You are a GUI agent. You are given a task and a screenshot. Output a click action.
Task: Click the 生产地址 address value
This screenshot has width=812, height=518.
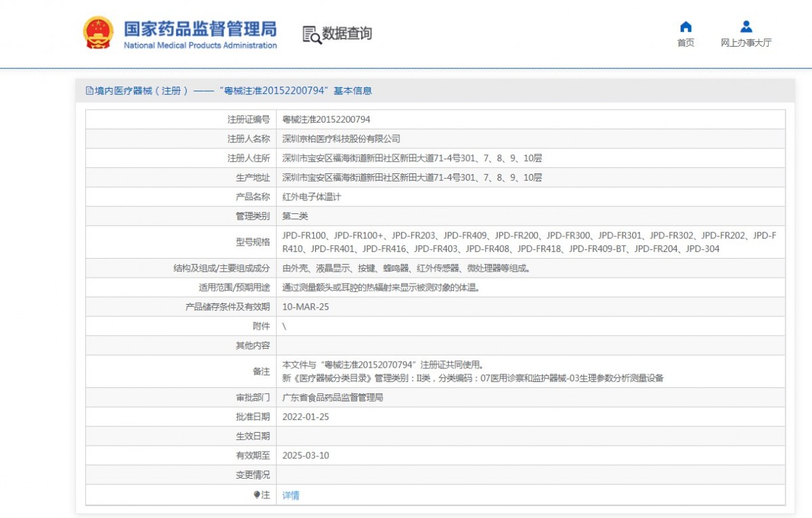click(412, 177)
